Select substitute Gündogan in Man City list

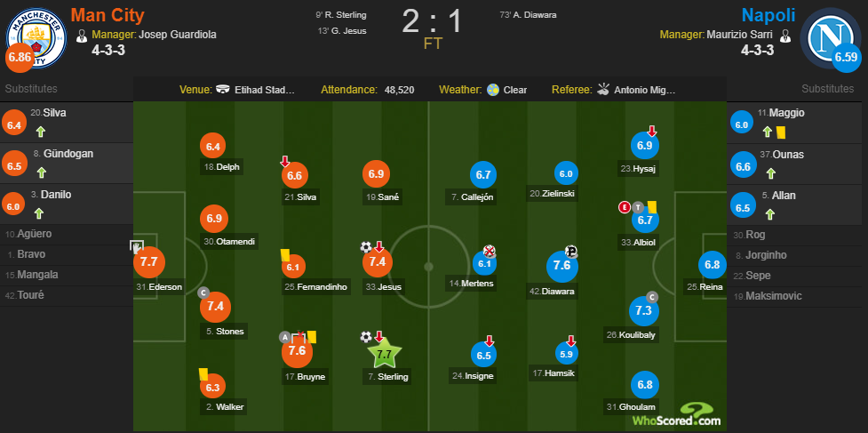(x=67, y=164)
